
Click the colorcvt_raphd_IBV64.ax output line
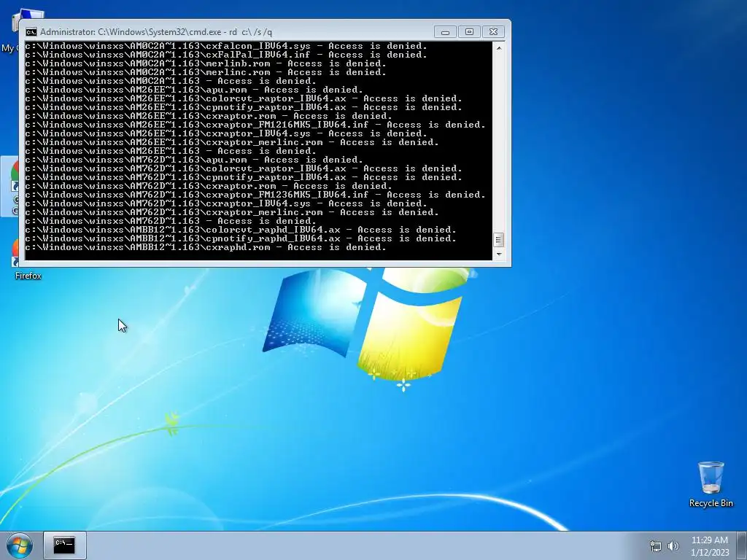241,230
